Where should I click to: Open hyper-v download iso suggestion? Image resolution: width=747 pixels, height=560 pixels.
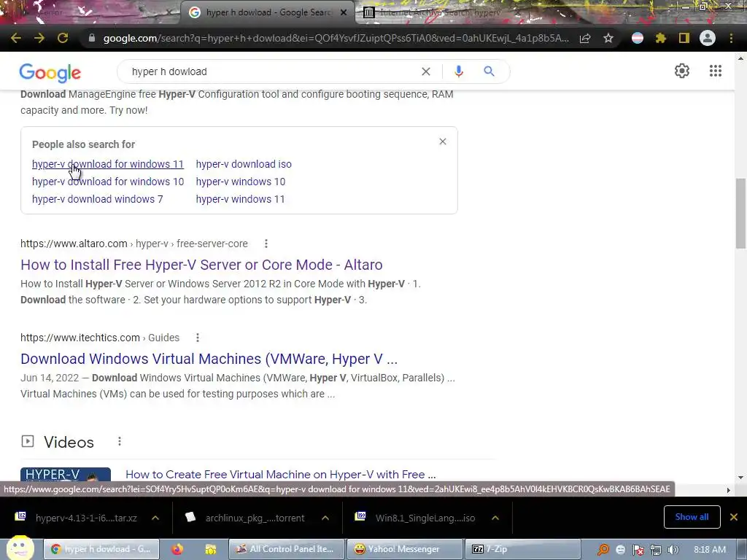(244, 164)
